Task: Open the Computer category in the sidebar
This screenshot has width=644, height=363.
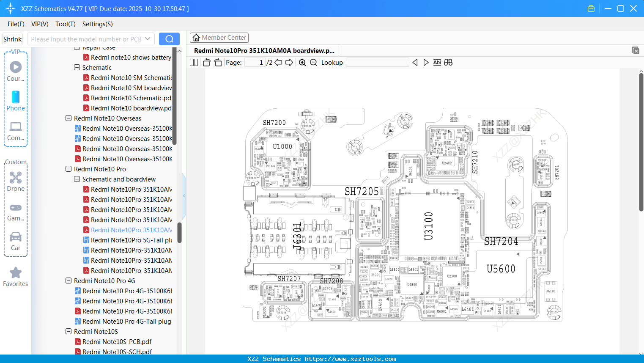Action: pos(16,131)
